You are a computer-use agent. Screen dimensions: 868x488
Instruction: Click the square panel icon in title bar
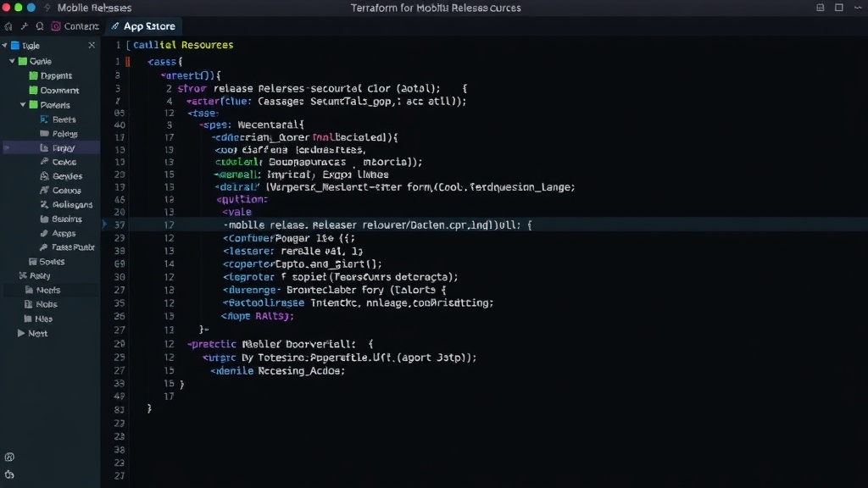point(839,8)
